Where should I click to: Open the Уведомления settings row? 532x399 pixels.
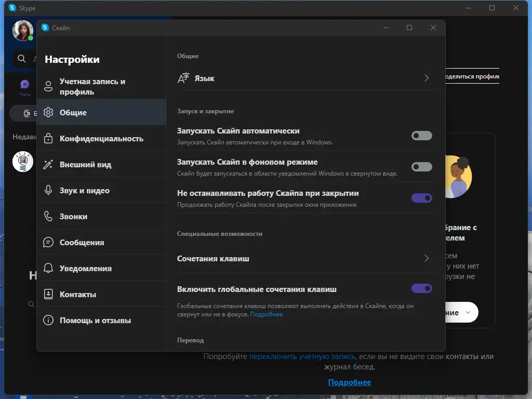coord(101,269)
